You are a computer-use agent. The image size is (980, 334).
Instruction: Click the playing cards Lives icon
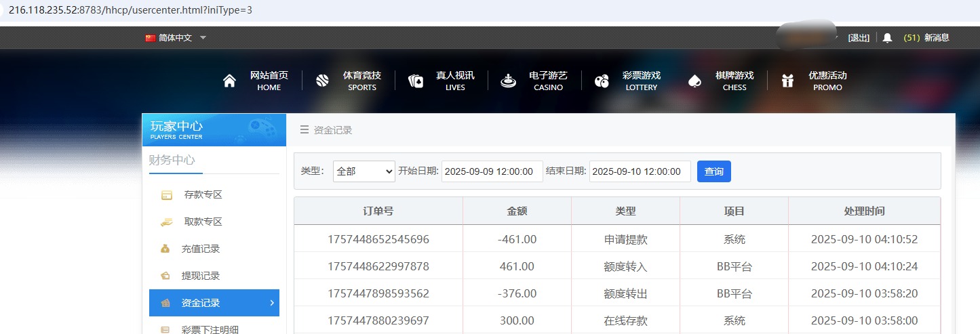416,81
